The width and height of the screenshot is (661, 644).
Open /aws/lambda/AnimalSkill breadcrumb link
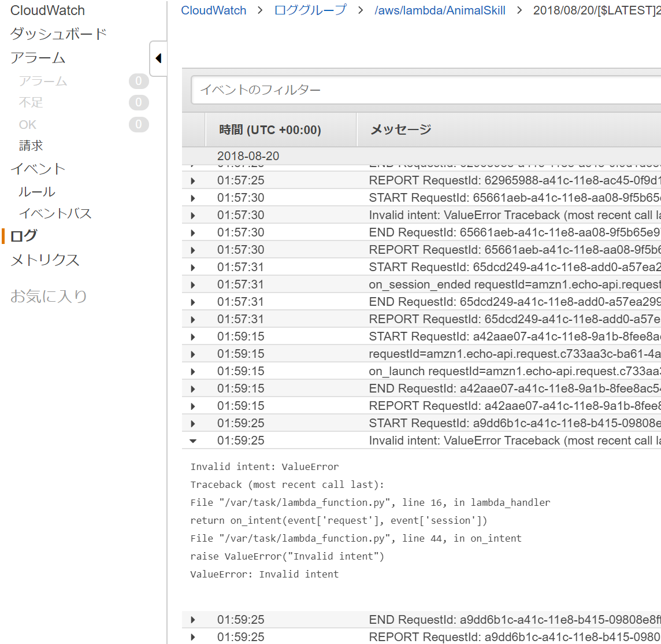pos(440,10)
